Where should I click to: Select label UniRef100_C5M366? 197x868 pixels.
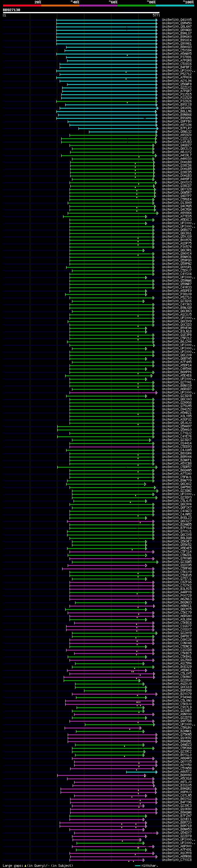[177, 748]
